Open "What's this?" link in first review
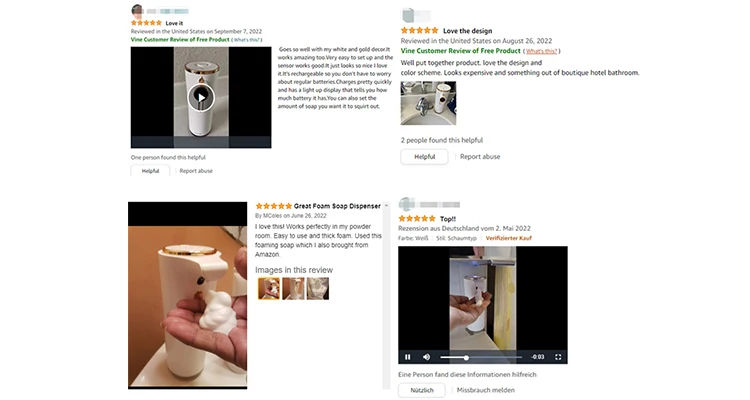This screenshot has width=750, height=400. [x=247, y=40]
